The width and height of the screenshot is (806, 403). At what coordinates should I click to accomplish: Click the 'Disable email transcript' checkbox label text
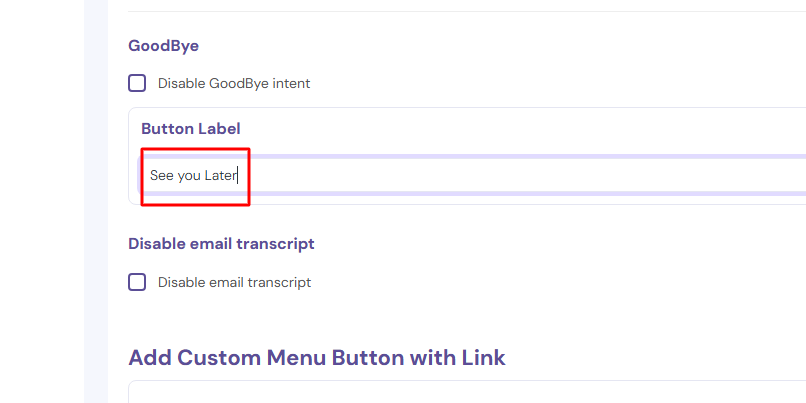click(234, 283)
